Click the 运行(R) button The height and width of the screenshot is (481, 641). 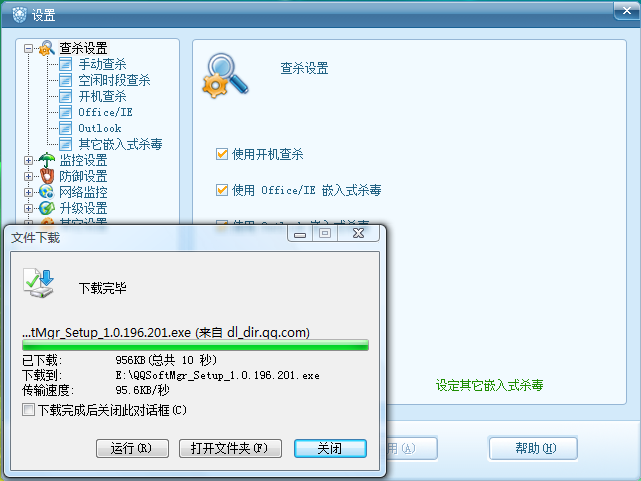tap(132, 449)
